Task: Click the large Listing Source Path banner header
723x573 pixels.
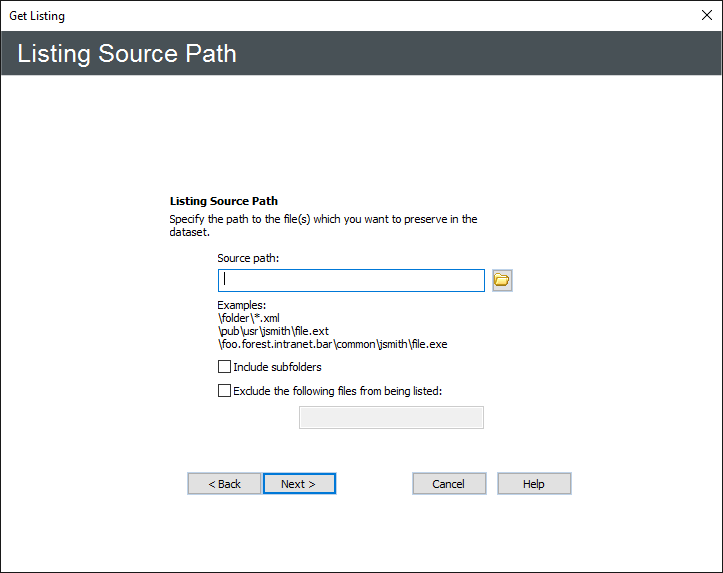Action: tap(127, 53)
